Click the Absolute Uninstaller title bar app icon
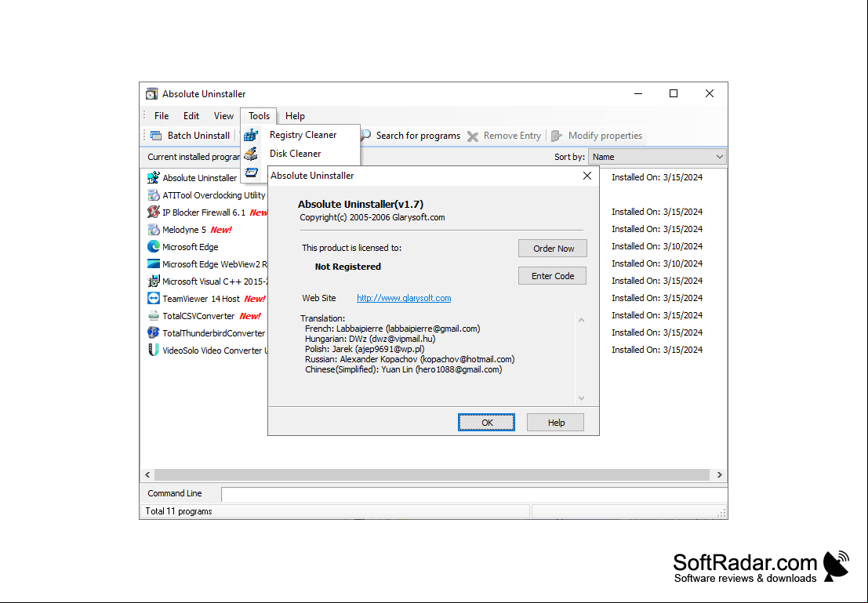This screenshot has height=603, width=868. 151,93
